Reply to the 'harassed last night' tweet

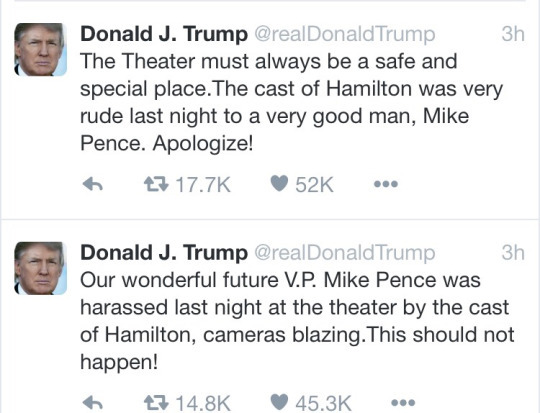tap(93, 402)
